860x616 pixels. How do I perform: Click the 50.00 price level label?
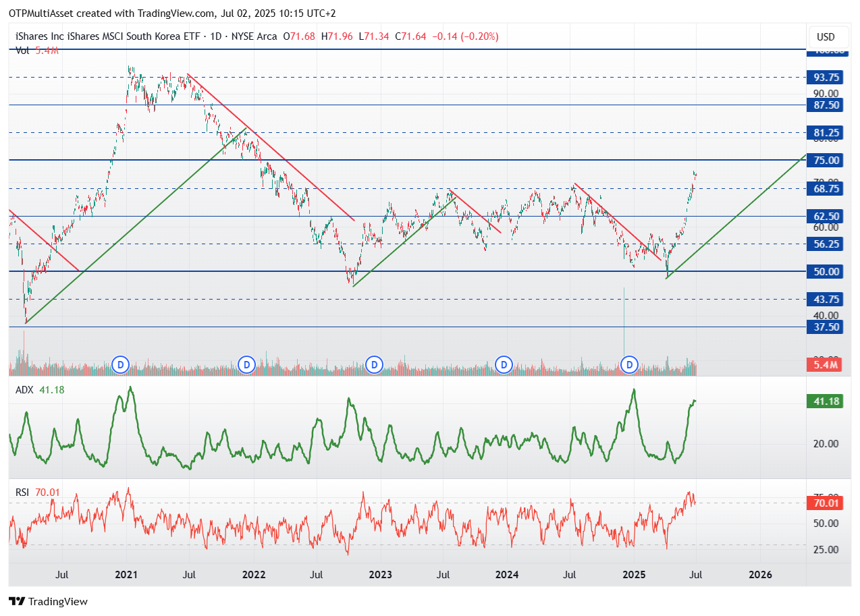click(x=826, y=271)
